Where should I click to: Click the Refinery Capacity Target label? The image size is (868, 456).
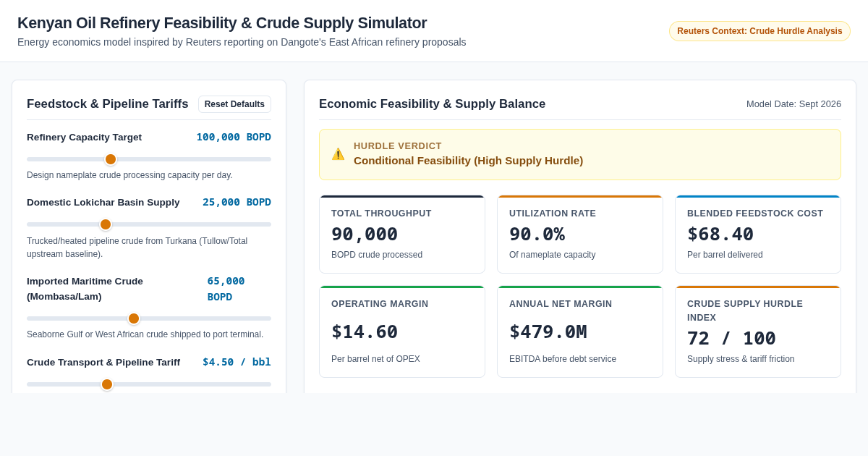84,138
